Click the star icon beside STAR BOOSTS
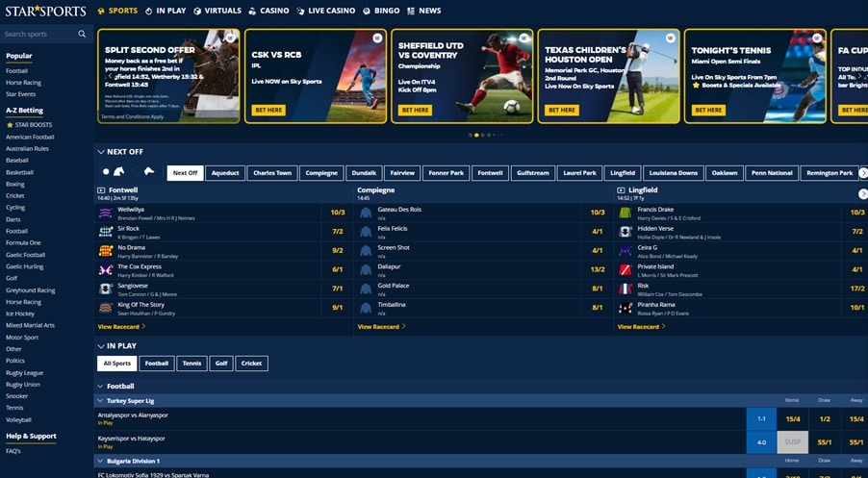The height and width of the screenshot is (478, 868). click(x=10, y=125)
